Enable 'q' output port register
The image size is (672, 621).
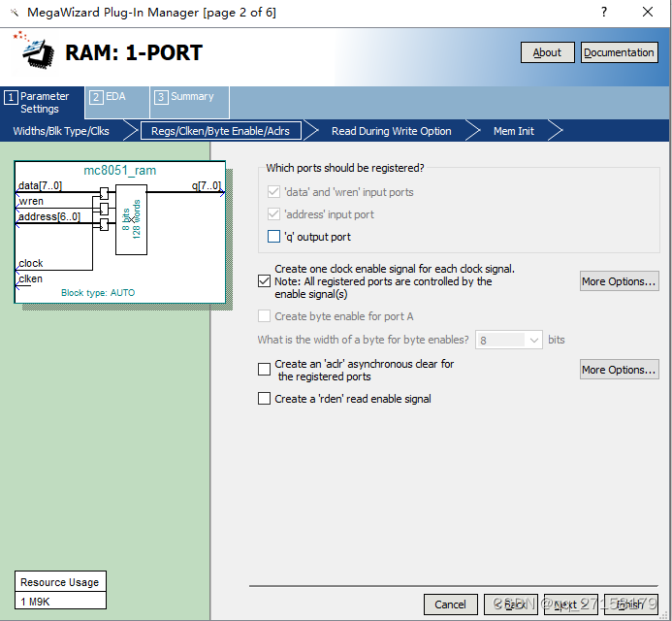pos(273,237)
